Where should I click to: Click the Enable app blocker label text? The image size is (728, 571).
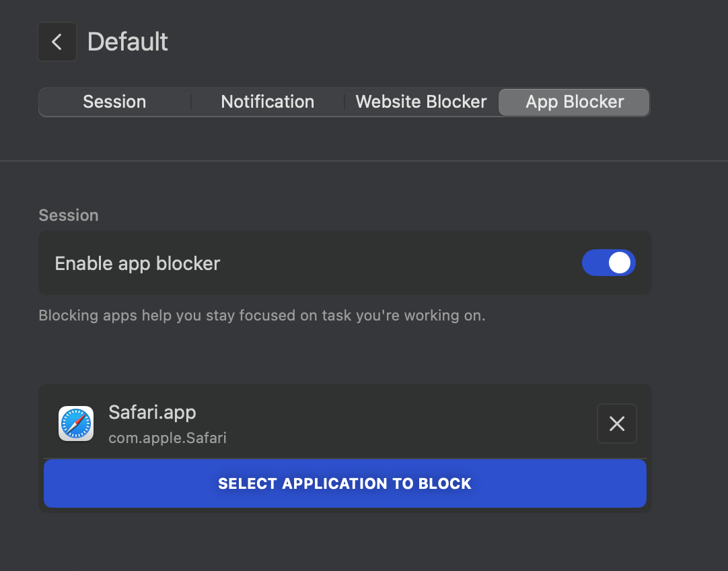click(137, 263)
